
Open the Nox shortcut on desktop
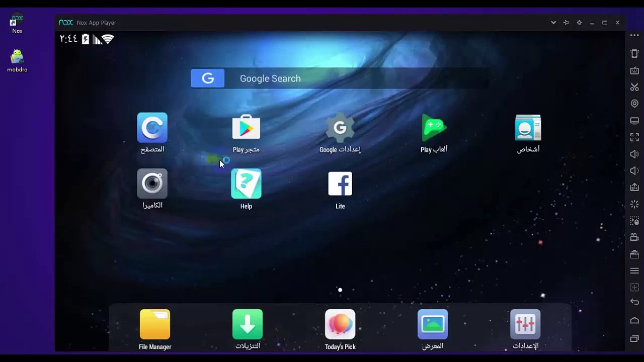[17, 24]
